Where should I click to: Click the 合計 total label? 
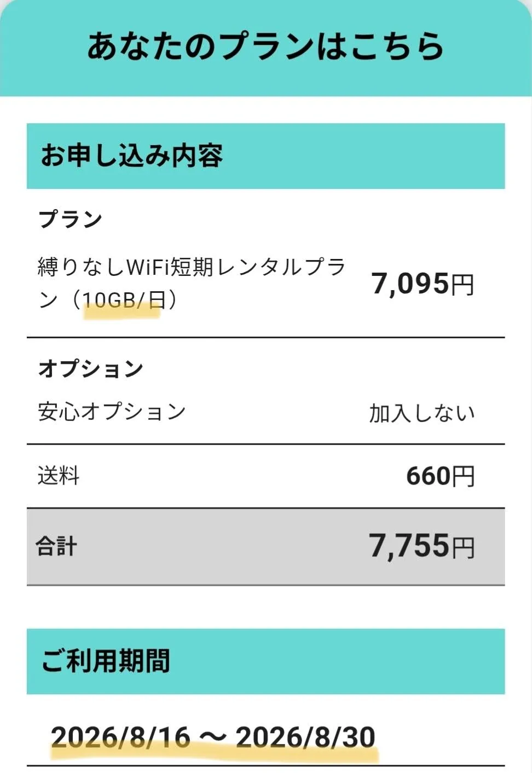(56, 546)
